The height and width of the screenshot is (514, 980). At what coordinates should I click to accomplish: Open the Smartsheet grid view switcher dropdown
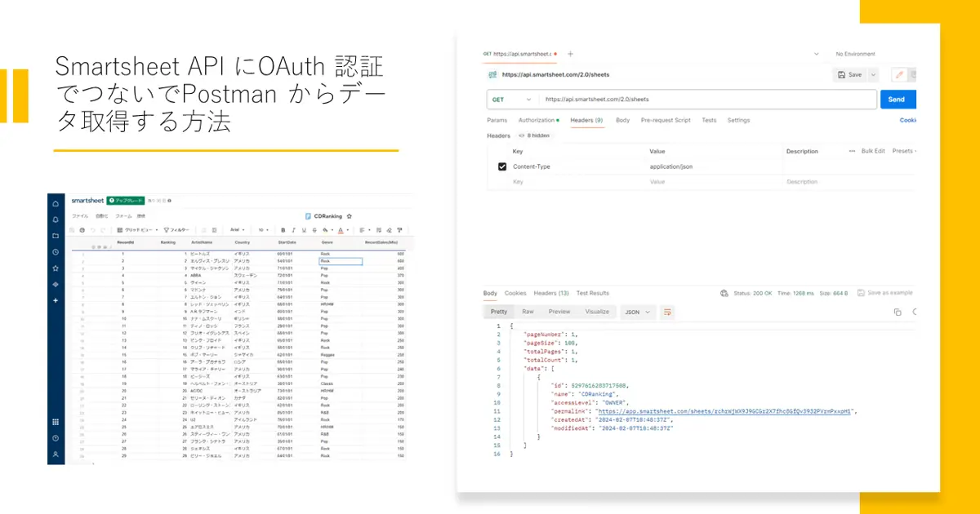click(x=136, y=230)
